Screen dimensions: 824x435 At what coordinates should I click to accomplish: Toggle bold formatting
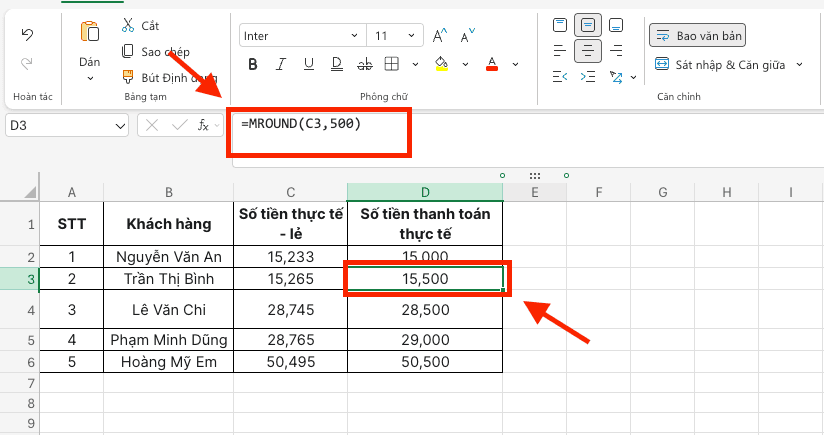coord(253,64)
